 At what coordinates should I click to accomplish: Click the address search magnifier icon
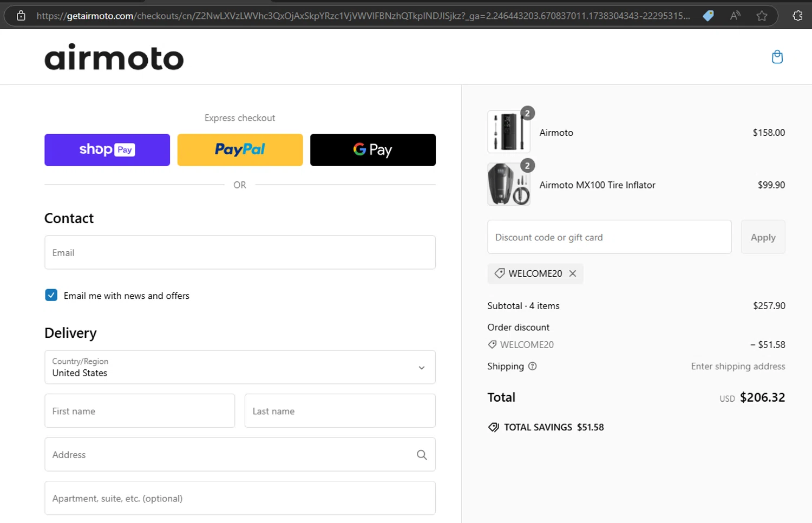point(422,455)
